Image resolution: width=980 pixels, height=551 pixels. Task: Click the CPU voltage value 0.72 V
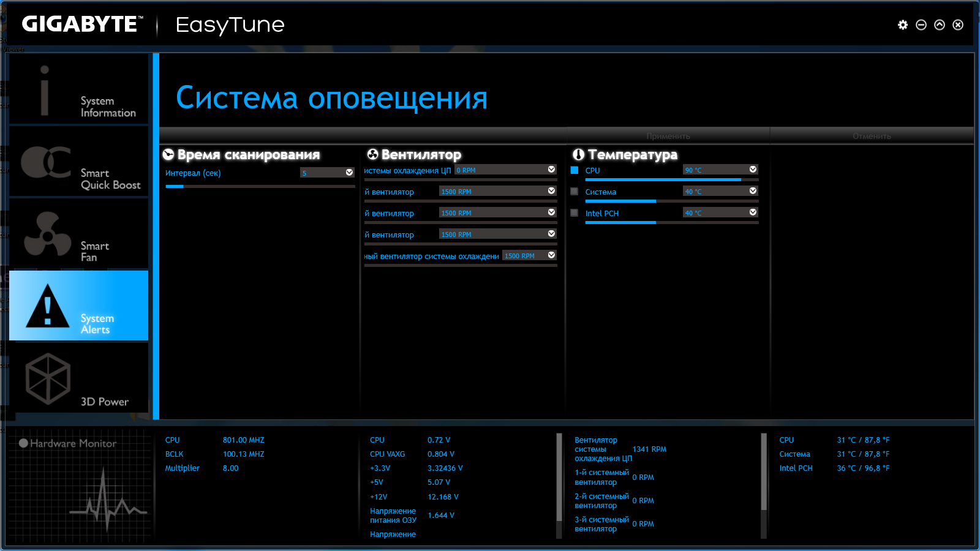pyautogui.click(x=439, y=440)
